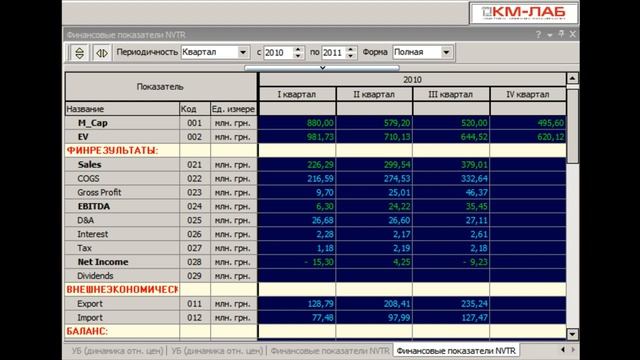Select the Import row name
640x360 pixels.
pos(90,318)
